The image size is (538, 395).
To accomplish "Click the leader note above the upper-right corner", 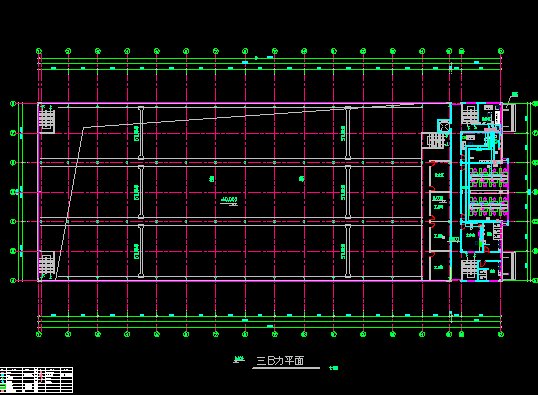I will click(x=515, y=95).
